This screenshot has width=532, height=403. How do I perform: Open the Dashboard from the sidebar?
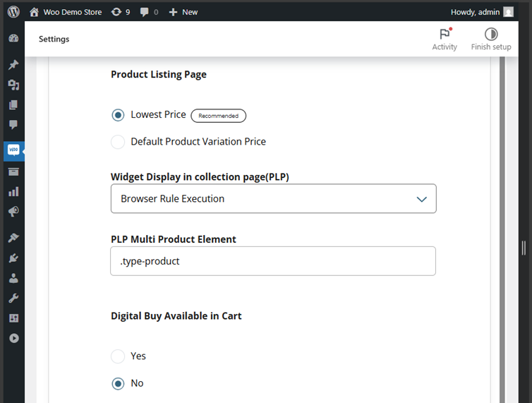pyautogui.click(x=13, y=38)
